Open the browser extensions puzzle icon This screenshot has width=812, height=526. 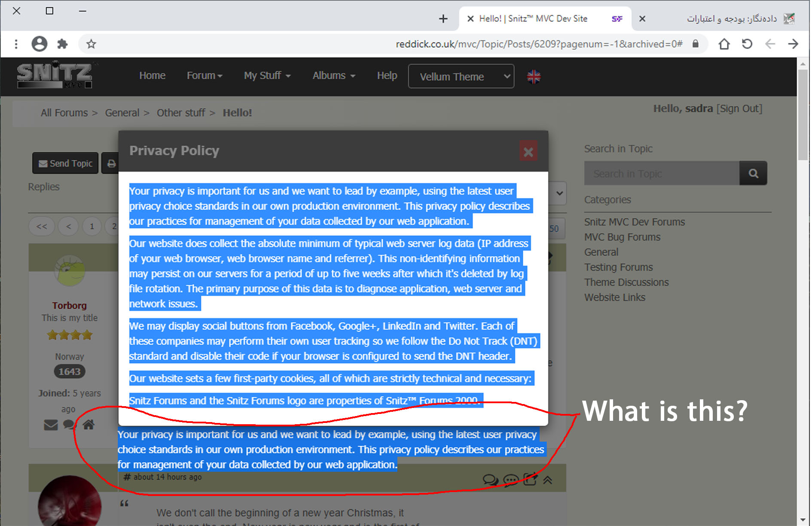click(63, 44)
